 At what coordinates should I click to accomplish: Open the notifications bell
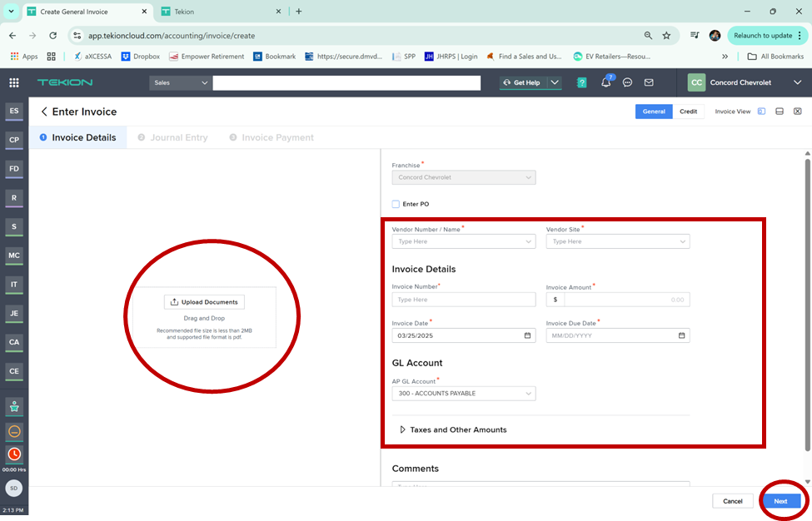606,82
